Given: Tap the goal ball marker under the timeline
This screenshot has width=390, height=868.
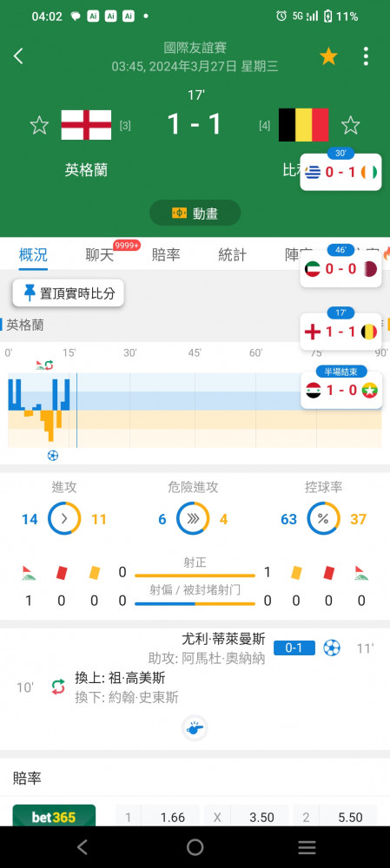Looking at the screenshot, I should [x=53, y=456].
